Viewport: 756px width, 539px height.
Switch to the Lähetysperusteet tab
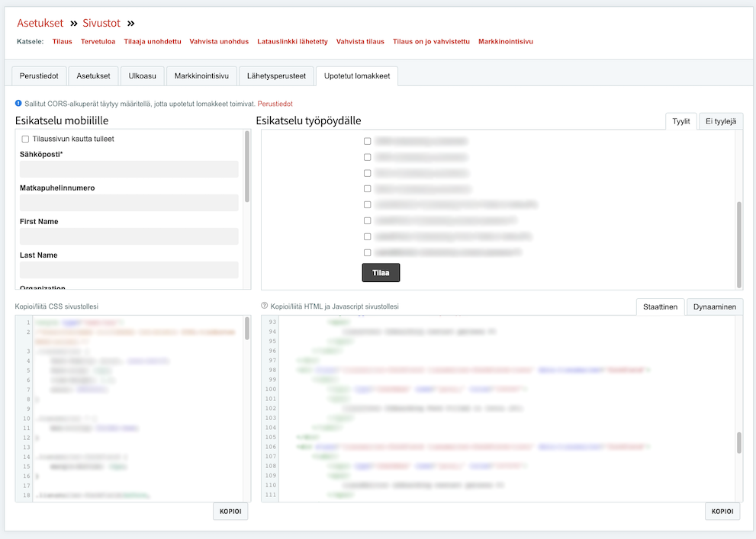[x=276, y=76]
